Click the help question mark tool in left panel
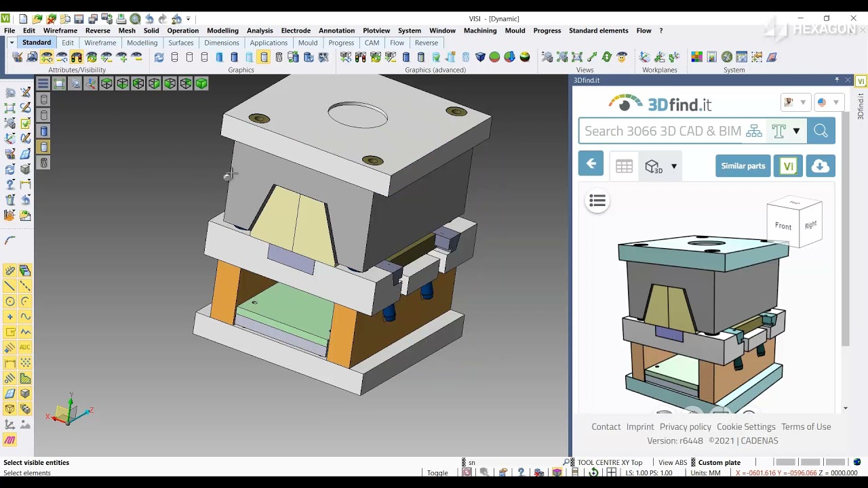 click(10, 184)
